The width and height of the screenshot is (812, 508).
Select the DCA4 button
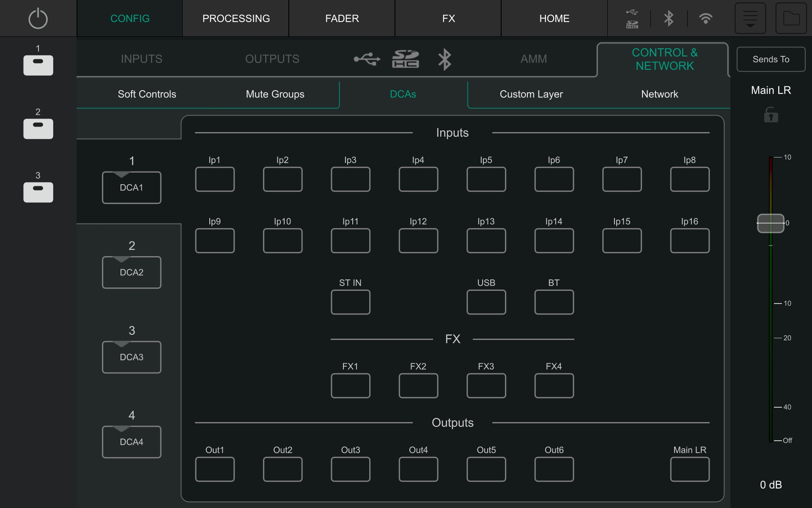pos(132,442)
